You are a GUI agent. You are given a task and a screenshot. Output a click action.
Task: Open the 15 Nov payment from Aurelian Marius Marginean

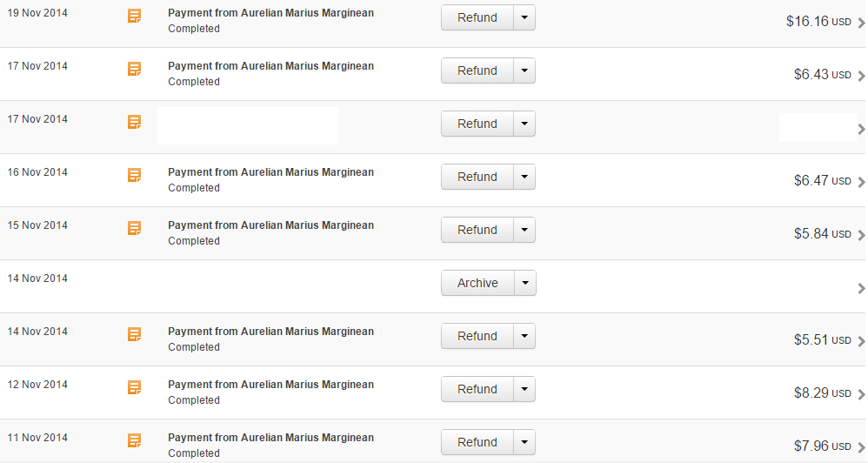click(270, 225)
